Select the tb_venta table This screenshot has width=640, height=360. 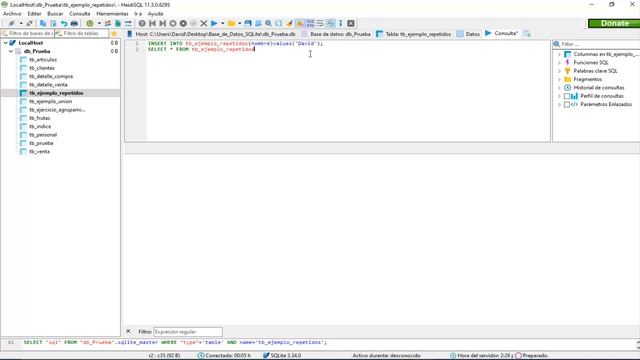pyautogui.click(x=39, y=152)
